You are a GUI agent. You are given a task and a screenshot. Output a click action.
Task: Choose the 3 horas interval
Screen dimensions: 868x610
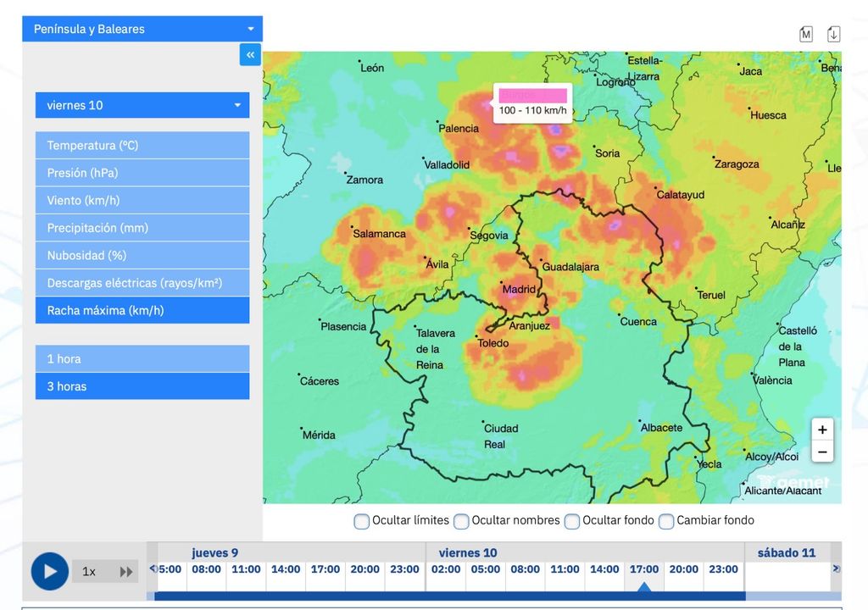pyautogui.click(x=142, y=385)
